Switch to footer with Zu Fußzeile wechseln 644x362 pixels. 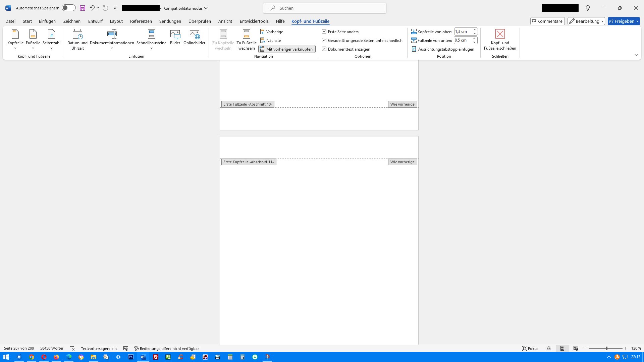[246, 40]
